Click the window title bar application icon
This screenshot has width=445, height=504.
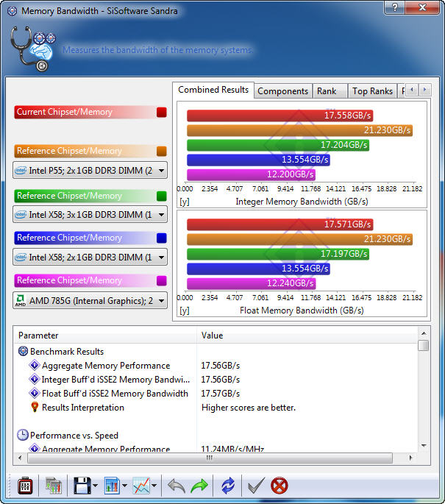point(12,11)
